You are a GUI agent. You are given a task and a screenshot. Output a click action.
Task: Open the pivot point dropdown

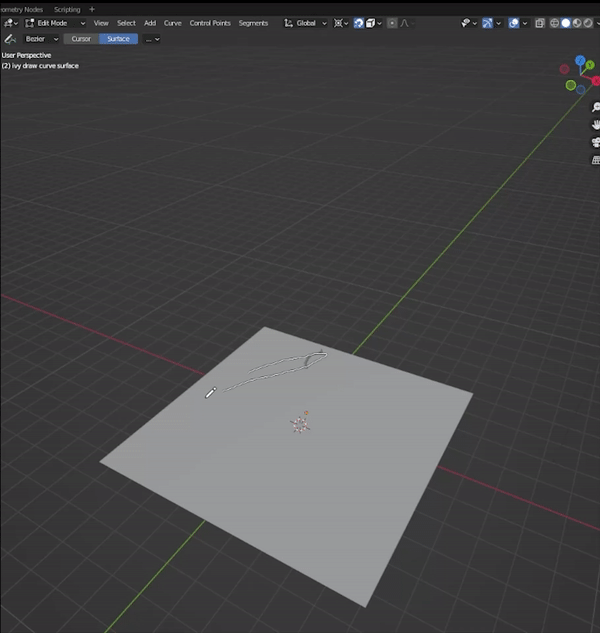click(x=340, y=23)
